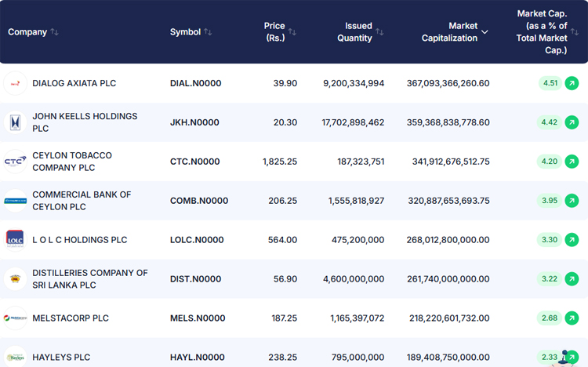Click issued quantity 17,702,898,462
This screenshot has width=588, height=367.
pyautogui.click(x=353, y=122)
